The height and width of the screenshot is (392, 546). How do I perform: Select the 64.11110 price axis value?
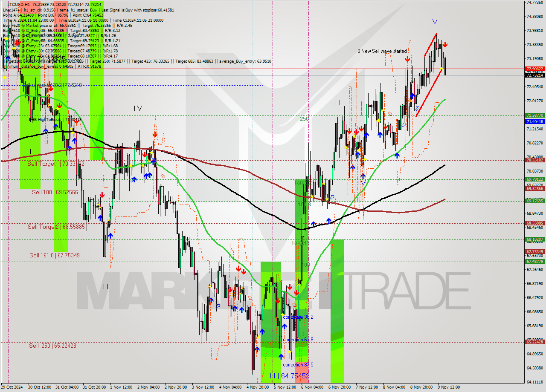pos(534,382)
